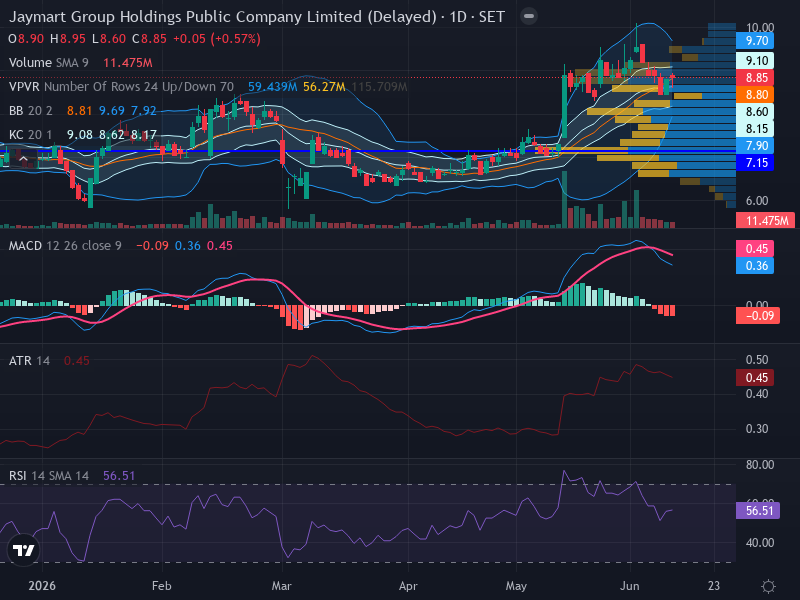Click the Mar label on the time axis
800x600 pixels.
[281, 586]
